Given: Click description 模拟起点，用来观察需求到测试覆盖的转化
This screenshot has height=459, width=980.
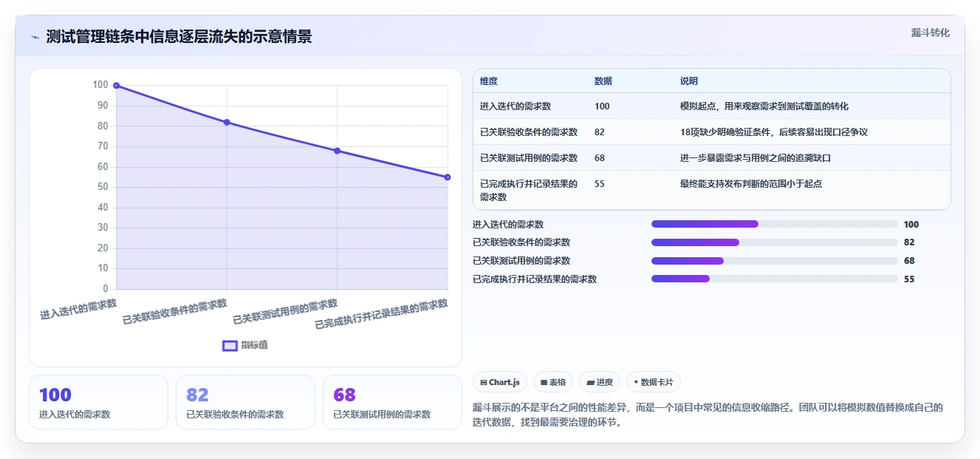Looking at the screenshot, I should pos(764,106).
